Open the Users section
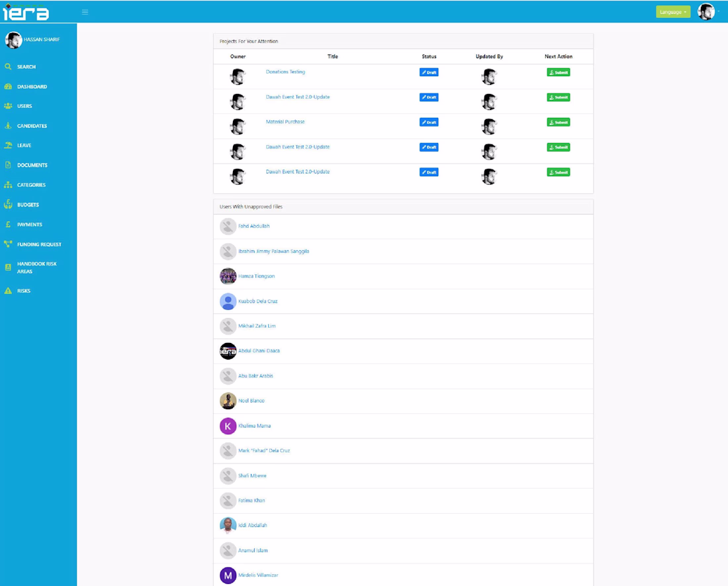This screenshot has width=728, height=586. click(24, 106)
